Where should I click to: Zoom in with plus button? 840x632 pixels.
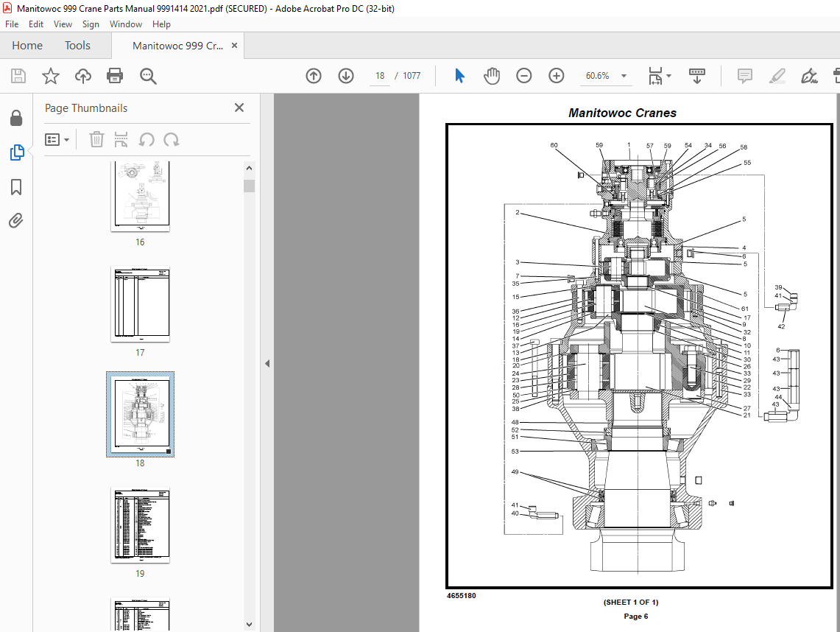point(557,76)
